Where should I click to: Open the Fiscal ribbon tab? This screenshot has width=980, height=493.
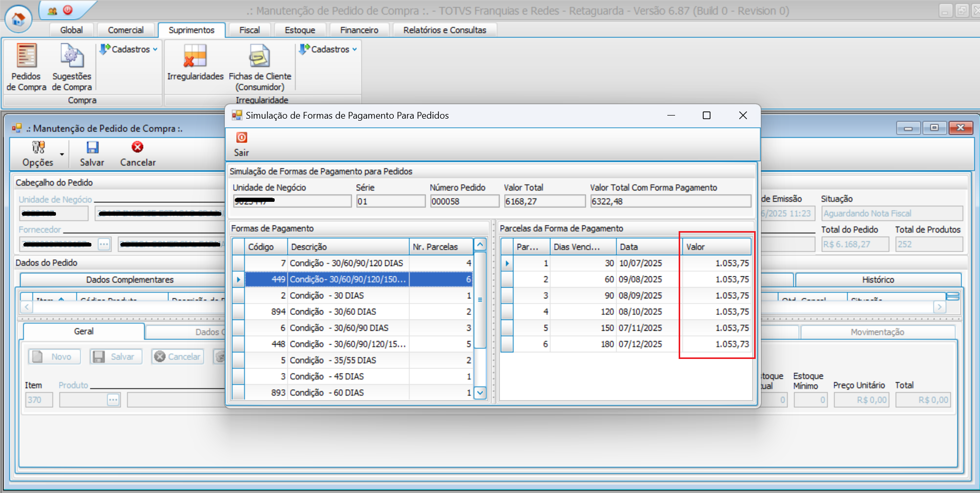point(249,30)
